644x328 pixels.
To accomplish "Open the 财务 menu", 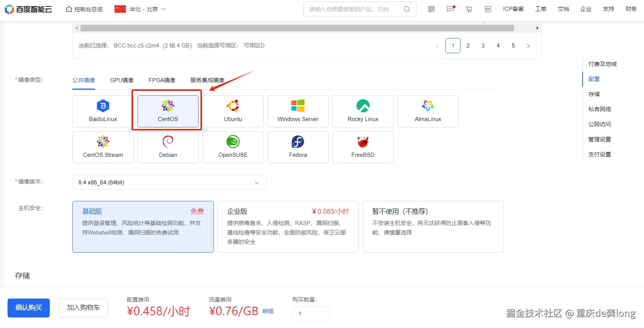I will coord(631,9).
